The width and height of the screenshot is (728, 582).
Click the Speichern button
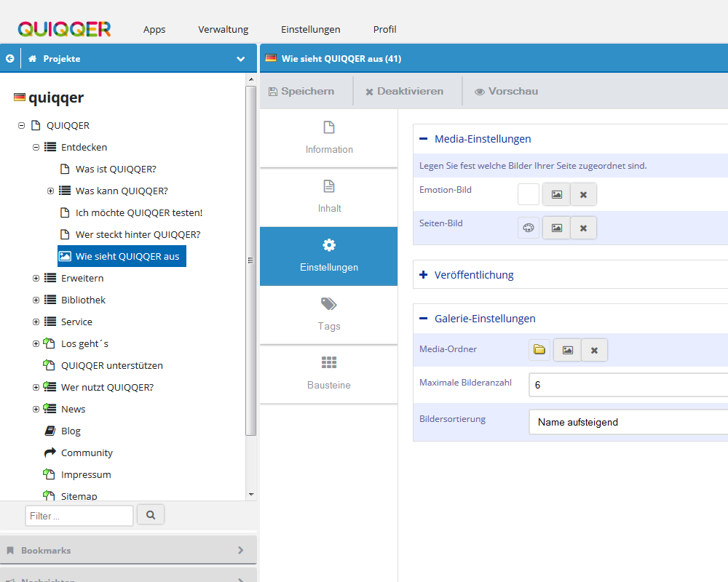tap(302, 92)
